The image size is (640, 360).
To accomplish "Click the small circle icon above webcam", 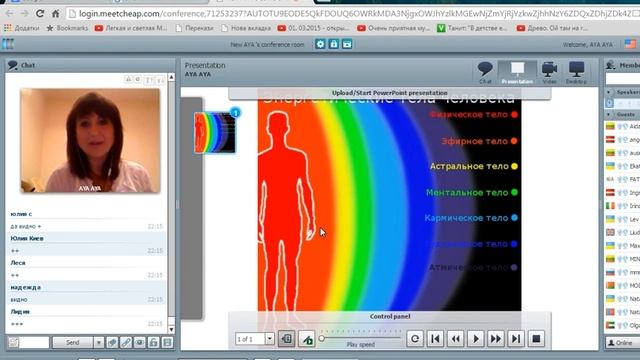I will (x=138, y=80).
